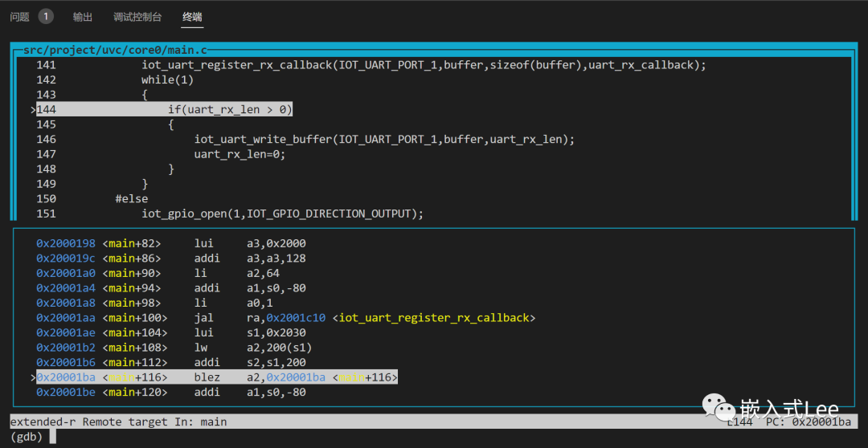Click the highlighted line if(uart_rx_len > 0)
The width and height of the screenshot is (868, 448).
coord(230,110)
